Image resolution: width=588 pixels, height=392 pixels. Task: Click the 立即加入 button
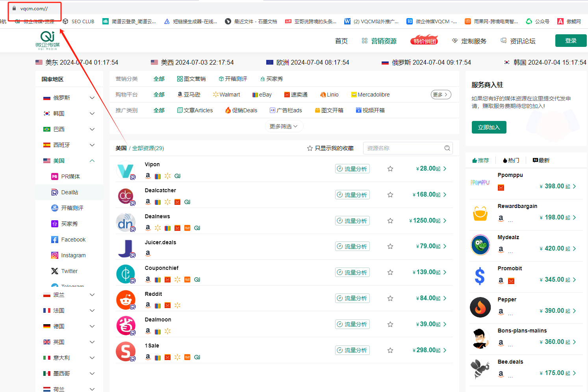489,127
